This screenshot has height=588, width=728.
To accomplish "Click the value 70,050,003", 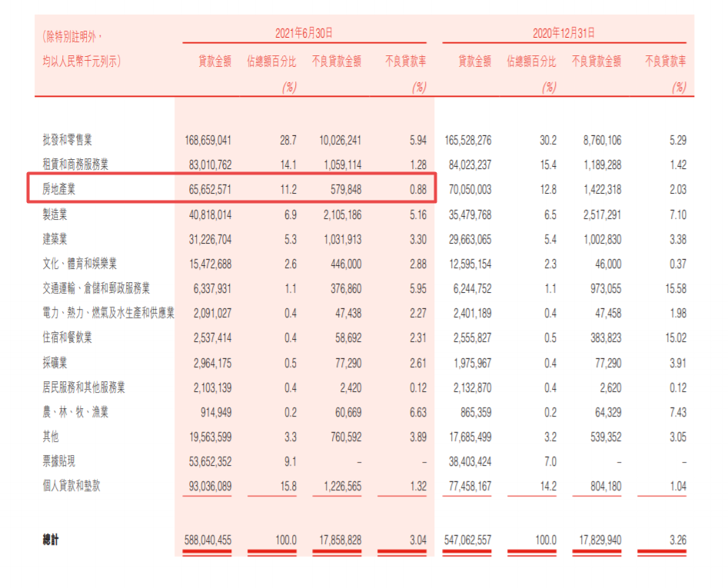I will pos(470,189).
